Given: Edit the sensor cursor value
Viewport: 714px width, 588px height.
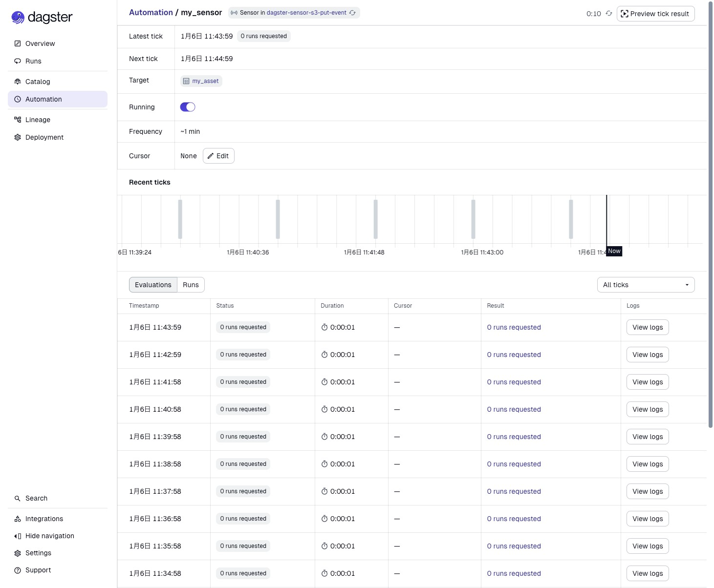Looking at the screenshot, I should (218, 156).
